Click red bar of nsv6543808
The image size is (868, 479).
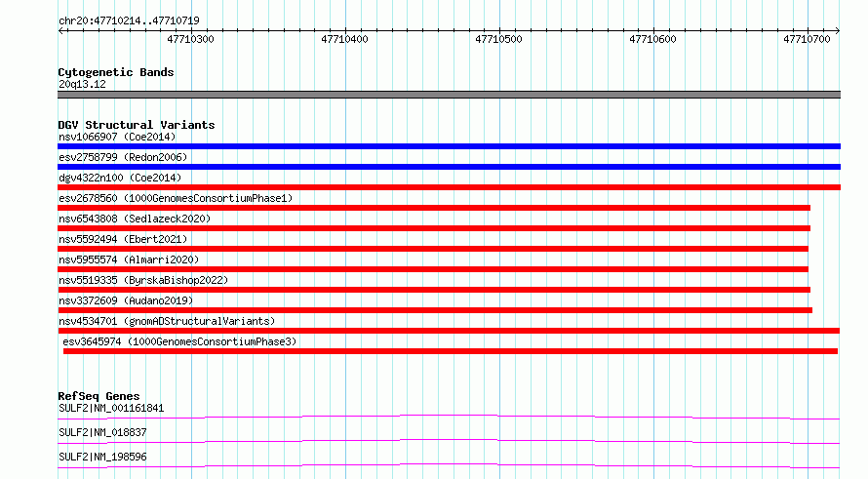(434, 228)
